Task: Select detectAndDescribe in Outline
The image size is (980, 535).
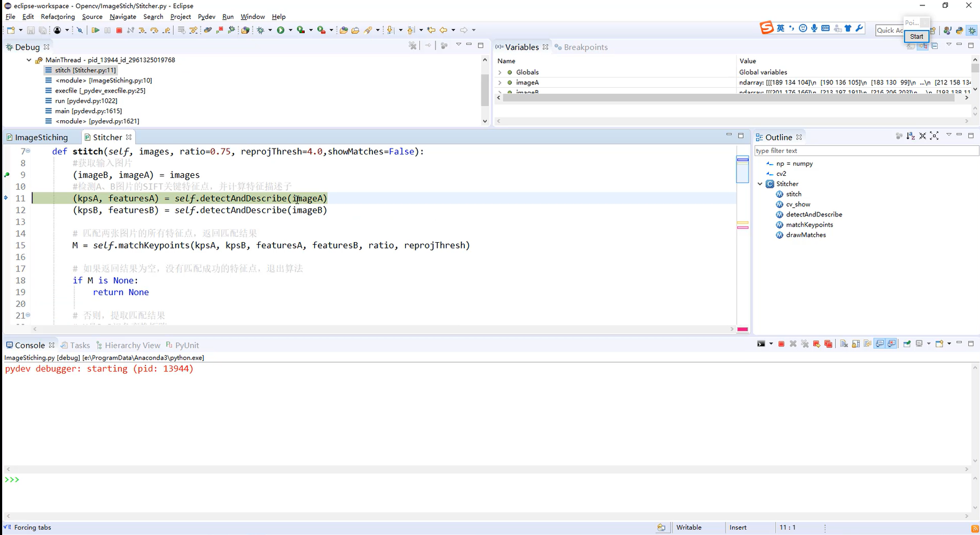Action: pos(808,214)
